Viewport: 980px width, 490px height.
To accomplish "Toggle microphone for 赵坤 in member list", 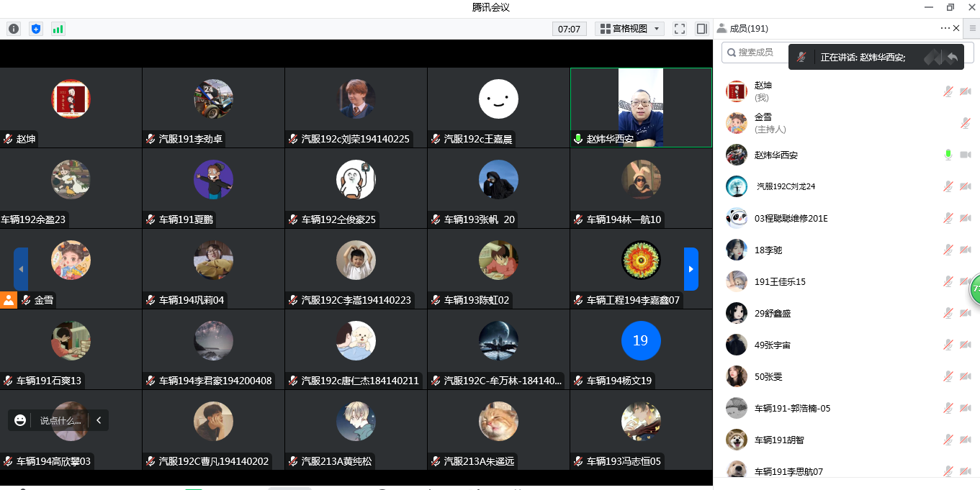I will click(x=948, y=91).
